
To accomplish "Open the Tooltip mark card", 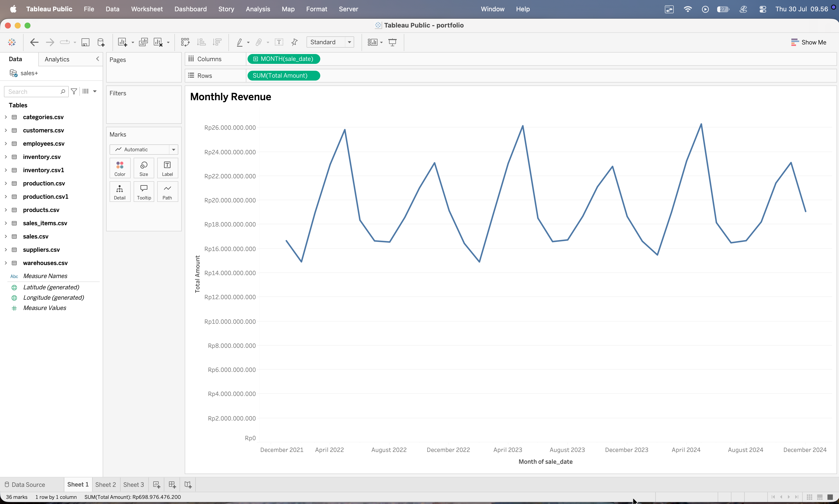I will pyautogui.click(x=144, y=192).
